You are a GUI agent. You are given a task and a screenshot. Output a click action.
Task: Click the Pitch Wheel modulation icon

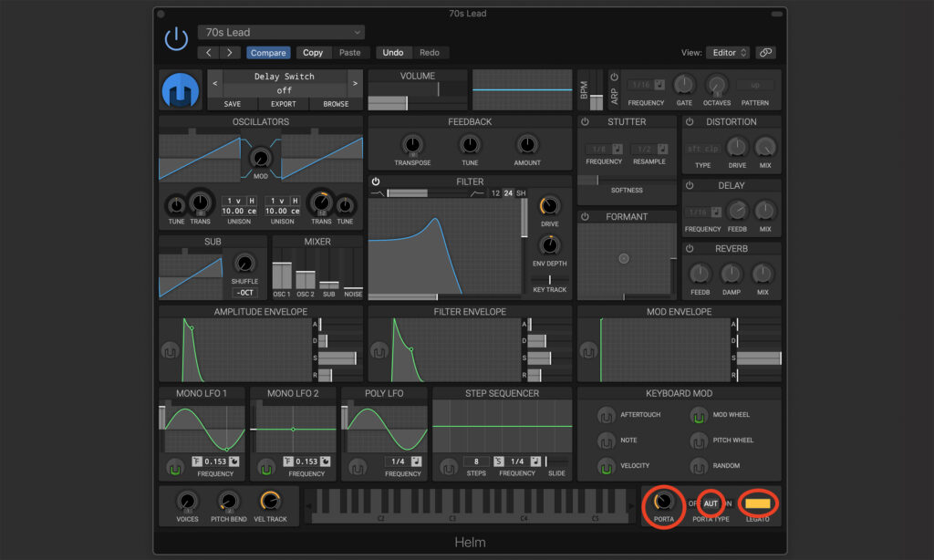(x=698, y=441)
